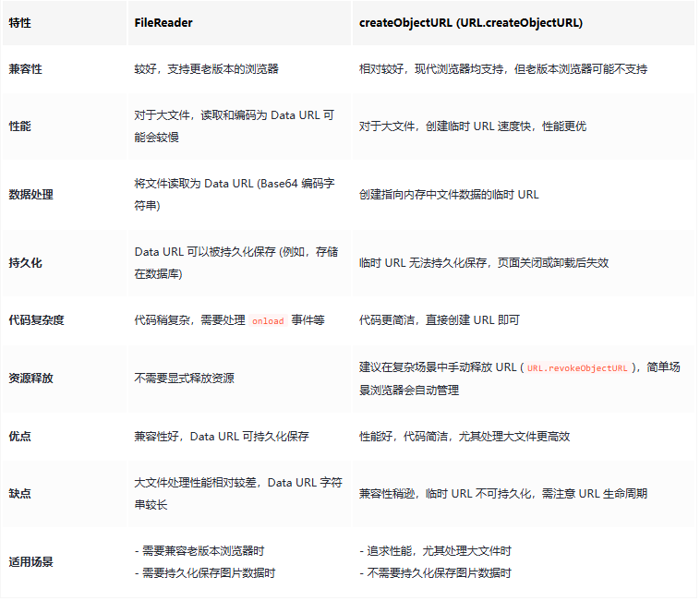Click the onload inline code snippet
This screenshot has width=700, height=601.
(x=267, y=320)
